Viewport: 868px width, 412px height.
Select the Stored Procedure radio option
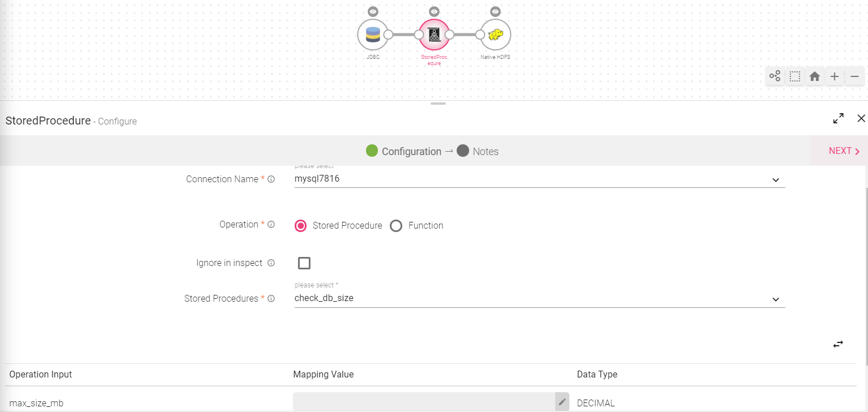point(300,225)
